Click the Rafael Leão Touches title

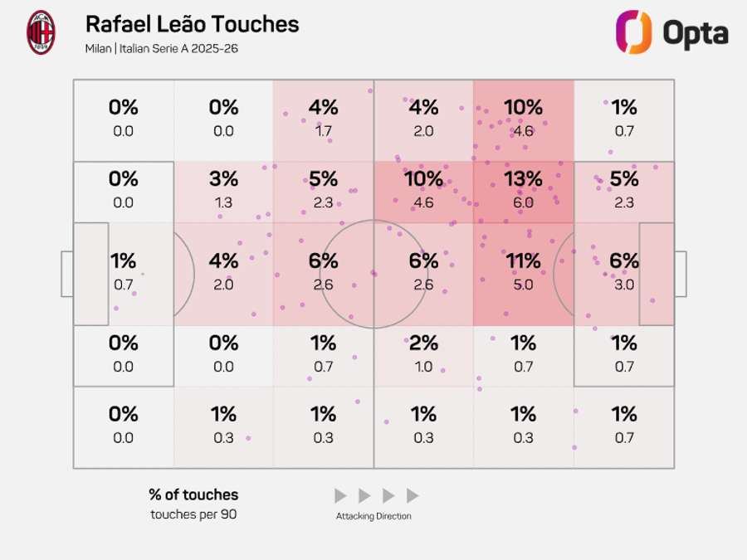(192, 24)
